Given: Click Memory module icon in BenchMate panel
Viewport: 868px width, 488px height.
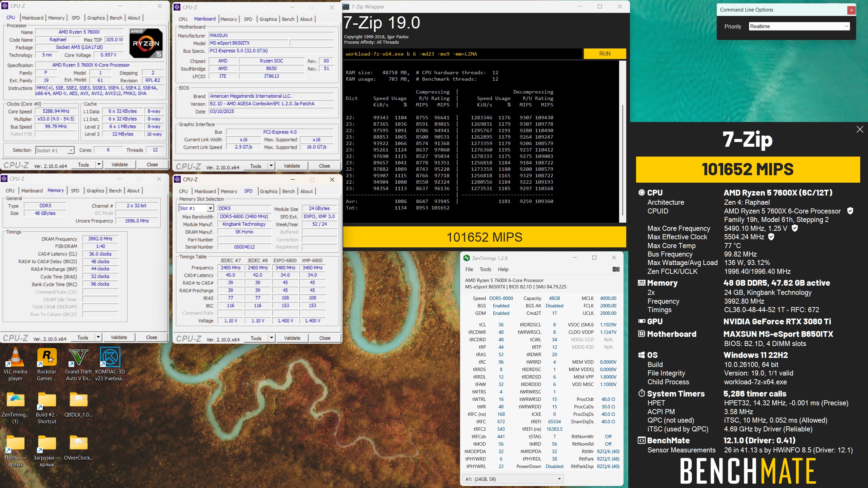Looking at the screenshot, I should [x=642, y=283].
